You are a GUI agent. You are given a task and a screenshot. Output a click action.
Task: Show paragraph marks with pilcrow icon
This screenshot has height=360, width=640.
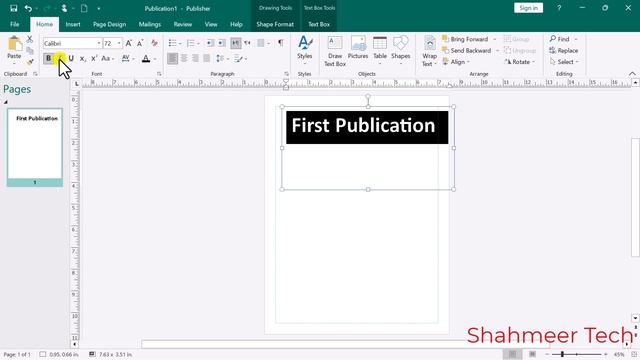pos(281,43)
